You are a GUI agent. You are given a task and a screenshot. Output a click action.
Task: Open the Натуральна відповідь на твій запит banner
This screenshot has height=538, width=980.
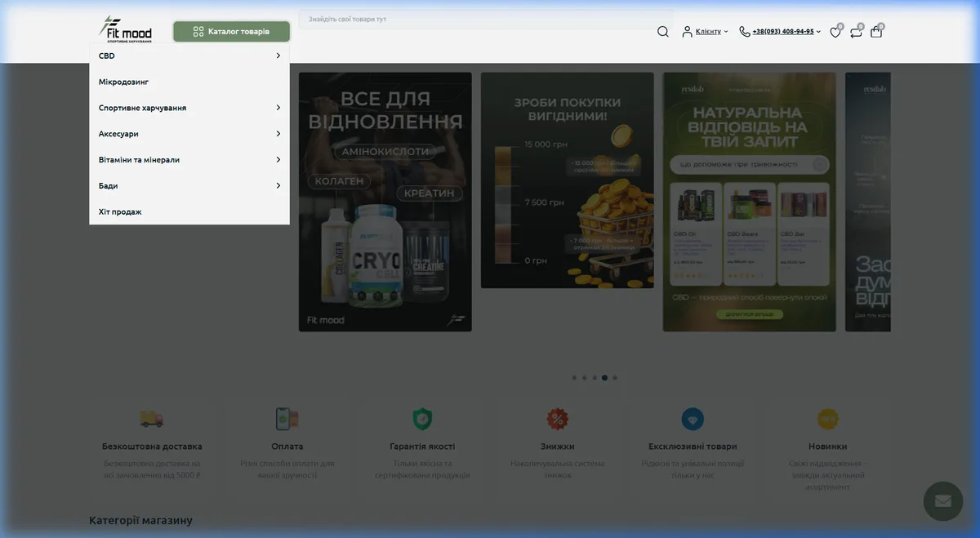750,202
